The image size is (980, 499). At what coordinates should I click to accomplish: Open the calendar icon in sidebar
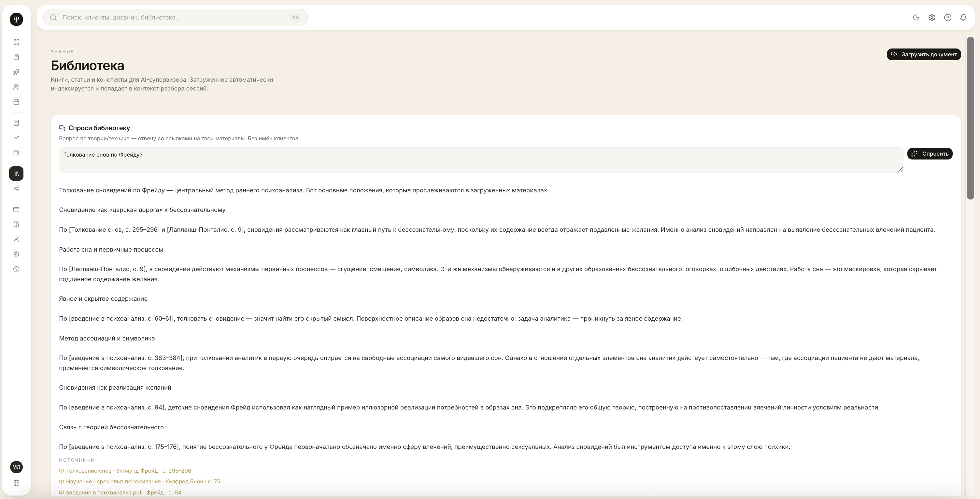click(16, 102)
